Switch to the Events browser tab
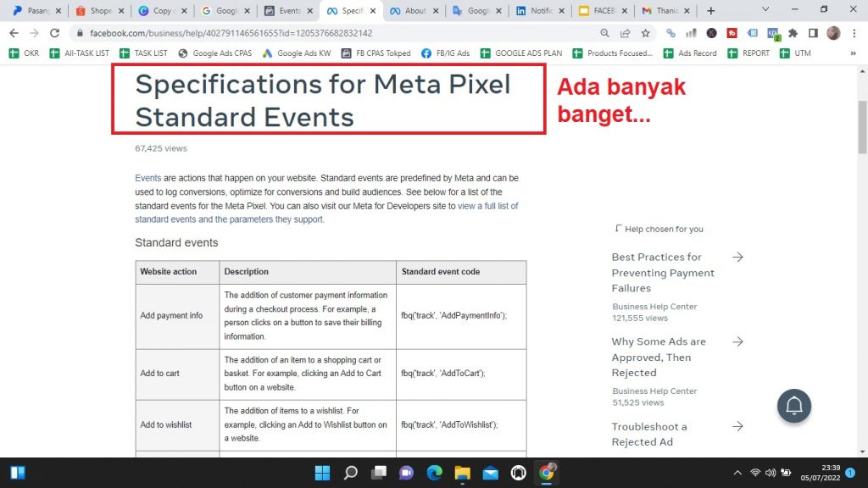 pyautogui.click(x=285, y=11)
